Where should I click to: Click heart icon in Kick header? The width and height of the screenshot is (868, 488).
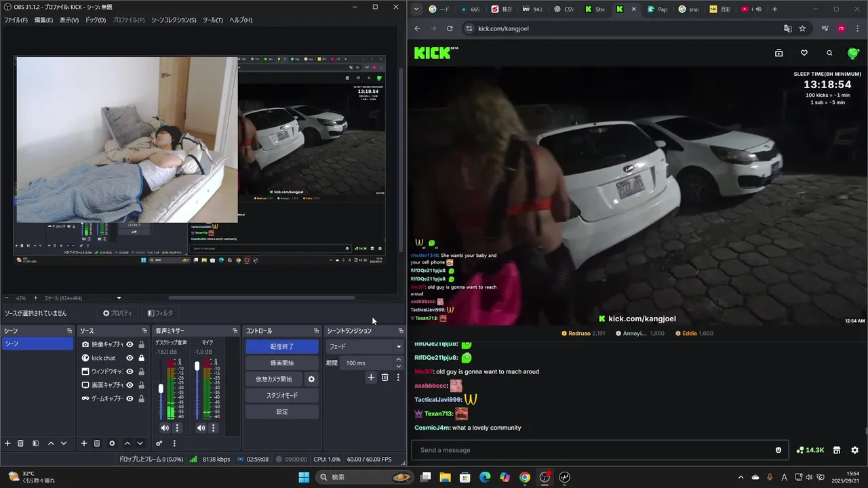pos(804,53)
